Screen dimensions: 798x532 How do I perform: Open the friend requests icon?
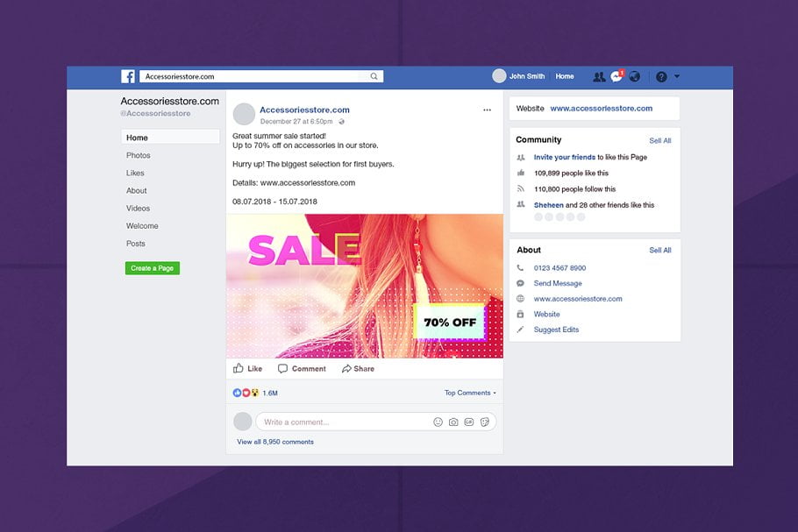pos(599,77)
